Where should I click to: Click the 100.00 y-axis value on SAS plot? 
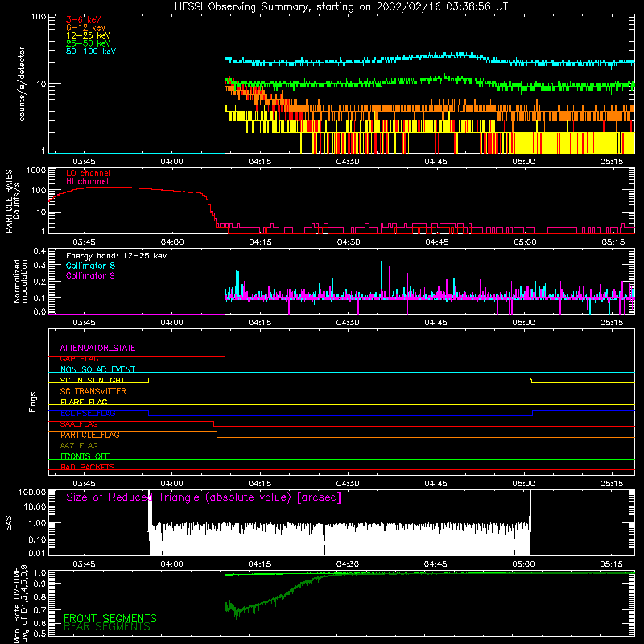(32, 493)
